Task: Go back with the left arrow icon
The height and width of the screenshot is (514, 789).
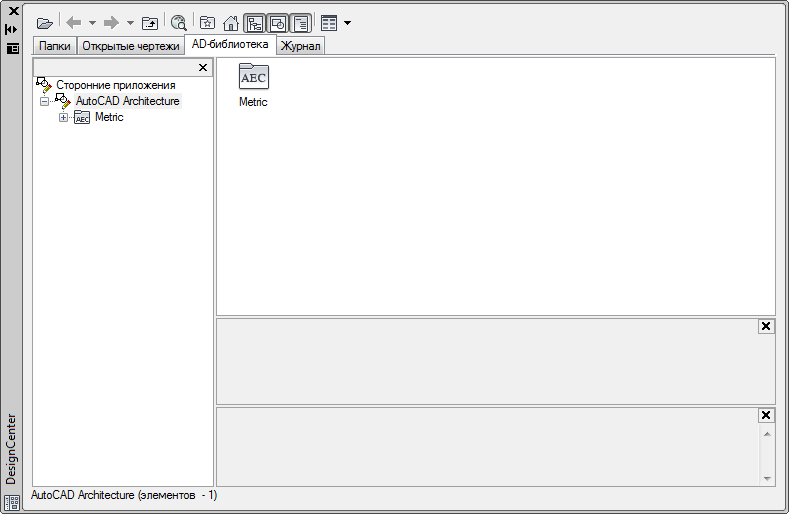Action: pos(74,23)
